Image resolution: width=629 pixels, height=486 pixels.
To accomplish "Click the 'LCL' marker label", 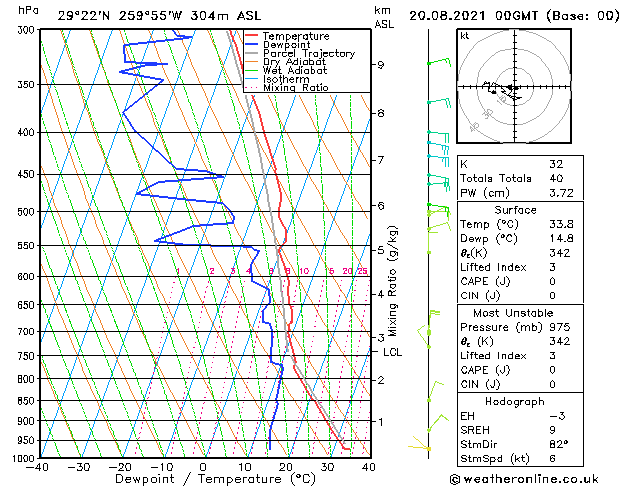I will click(392, 352).
